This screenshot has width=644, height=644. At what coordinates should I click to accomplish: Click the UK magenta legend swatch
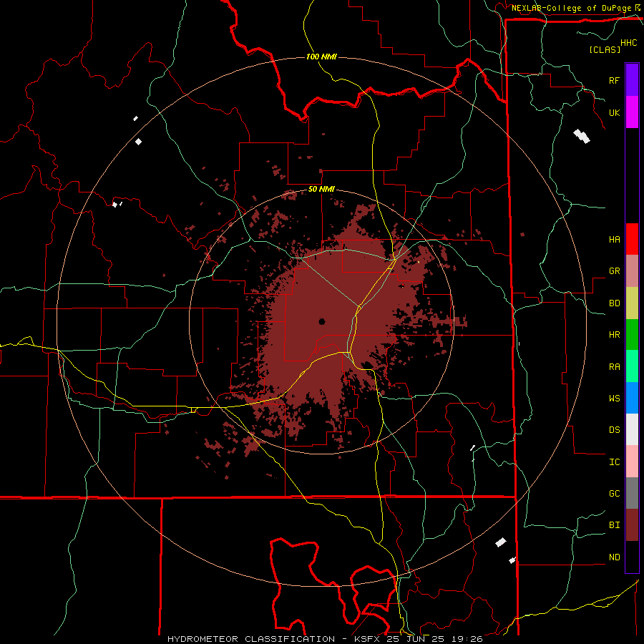point(632,112)
